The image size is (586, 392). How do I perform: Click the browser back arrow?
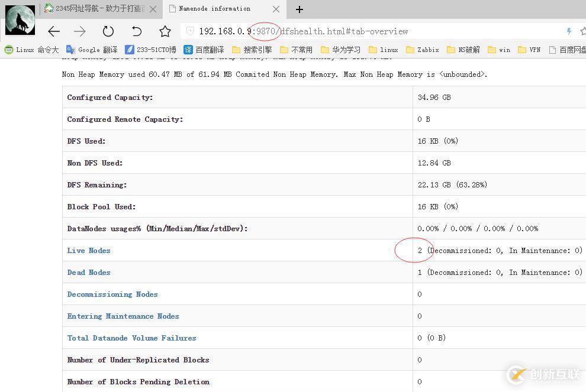pos(54,31)
